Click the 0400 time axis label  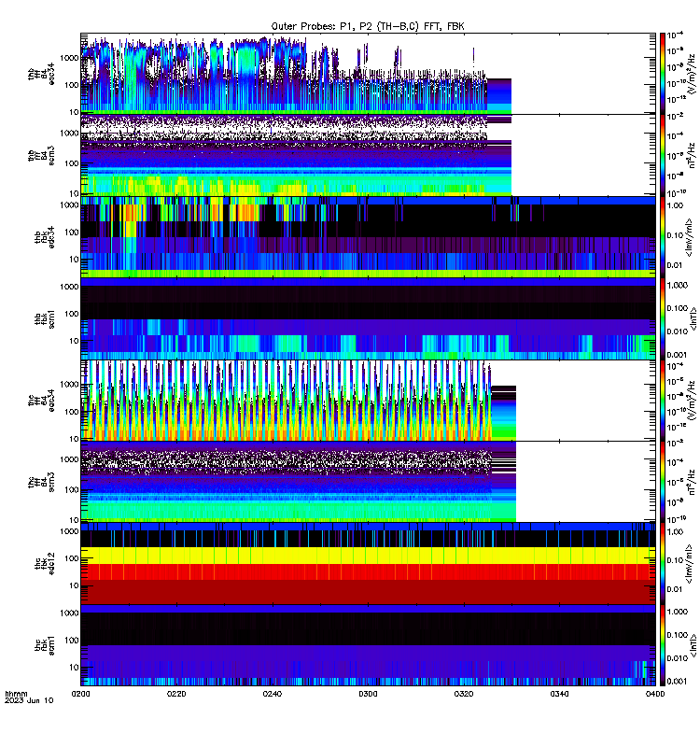click(x=655, y=694)
